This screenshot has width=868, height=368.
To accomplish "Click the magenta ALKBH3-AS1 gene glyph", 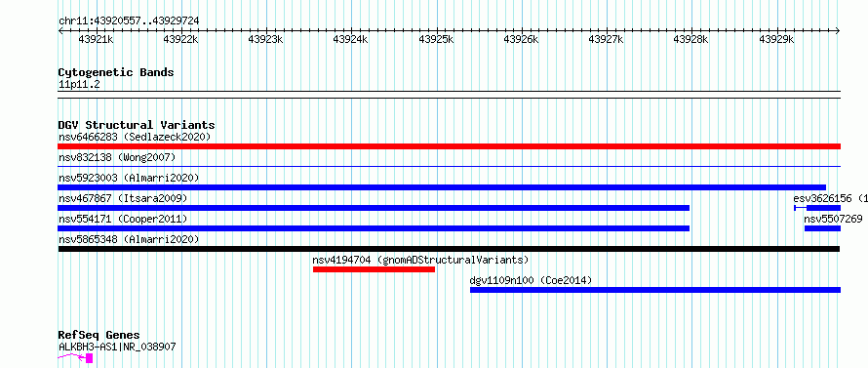I will tap(75, 358).
